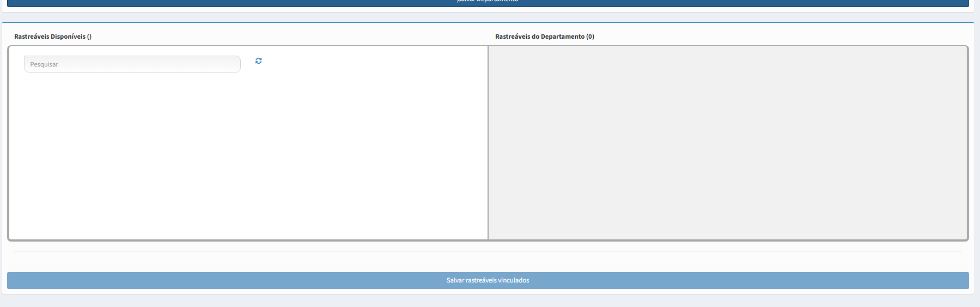Click the Rastreáveis Disponíveis () label

coord(53,37)
